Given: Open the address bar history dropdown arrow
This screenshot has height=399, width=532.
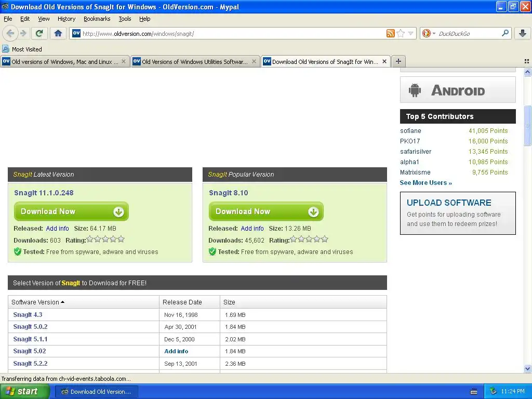Looking at the screenshot, I should [411, 33].
